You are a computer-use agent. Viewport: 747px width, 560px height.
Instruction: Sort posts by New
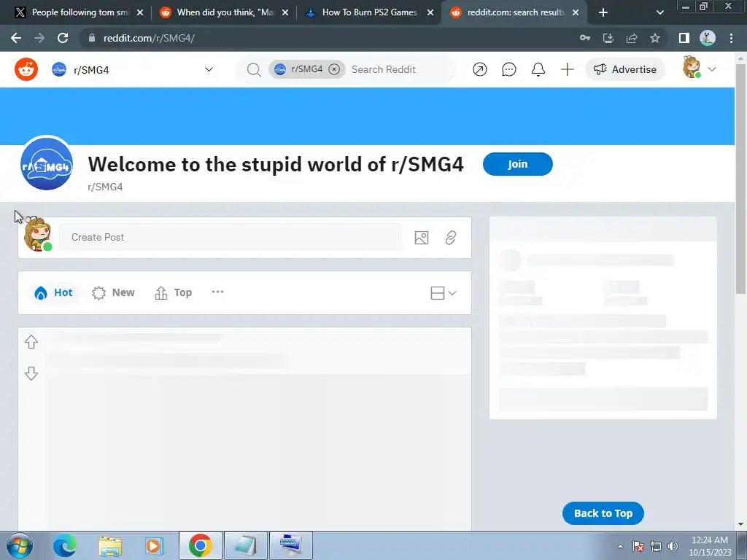[113, 293]
